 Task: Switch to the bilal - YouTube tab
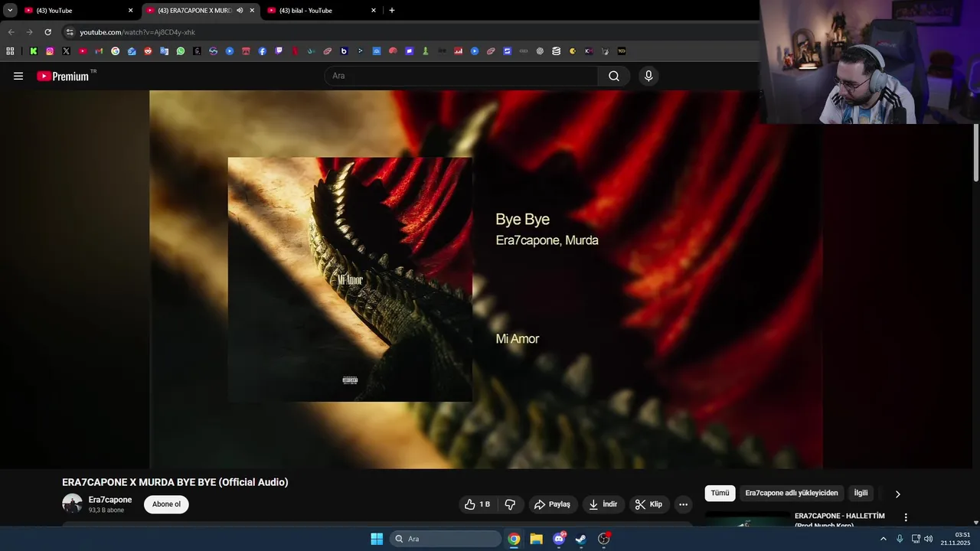[x=322, y=11]
